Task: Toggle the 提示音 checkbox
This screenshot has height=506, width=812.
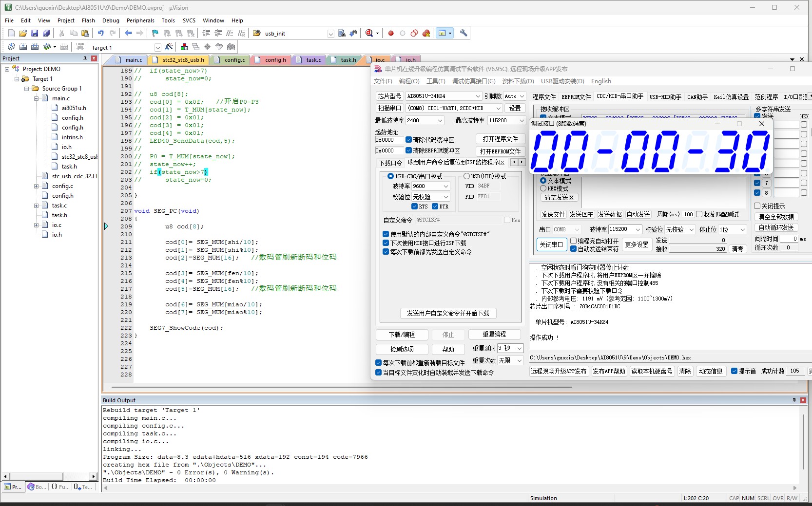Action: (x=735, y=371)
